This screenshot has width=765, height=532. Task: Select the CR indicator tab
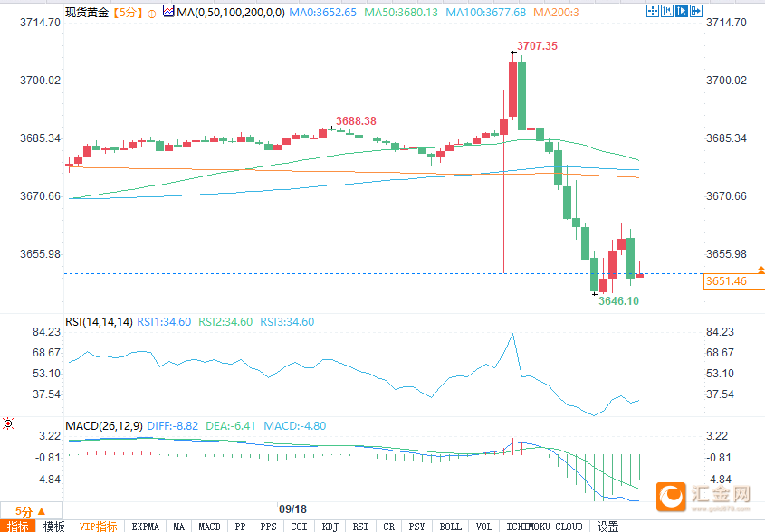(389, 527)
